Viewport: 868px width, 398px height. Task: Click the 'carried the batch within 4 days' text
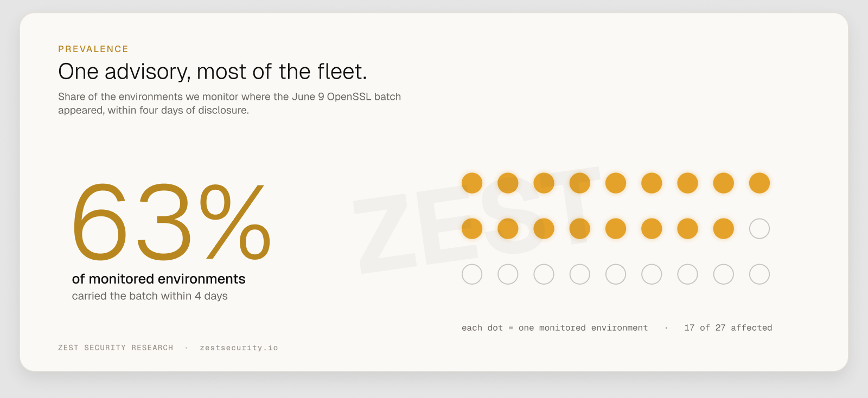pos(150,296)
